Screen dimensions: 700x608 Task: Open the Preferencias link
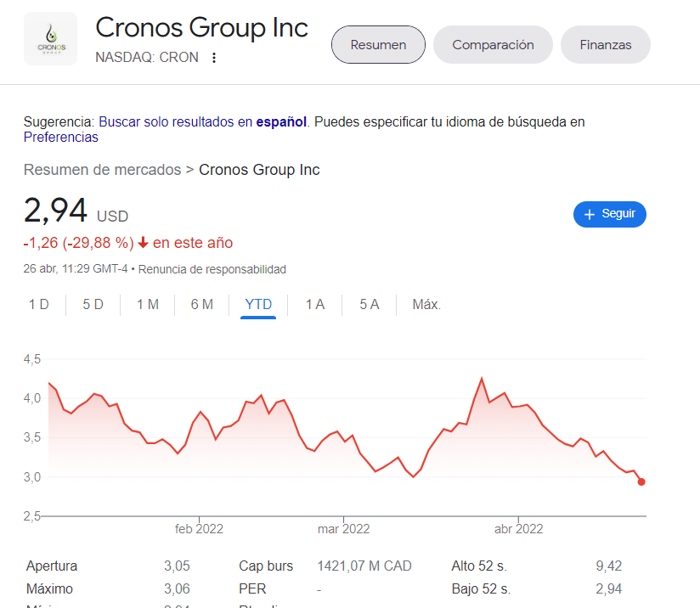[60, 137]
